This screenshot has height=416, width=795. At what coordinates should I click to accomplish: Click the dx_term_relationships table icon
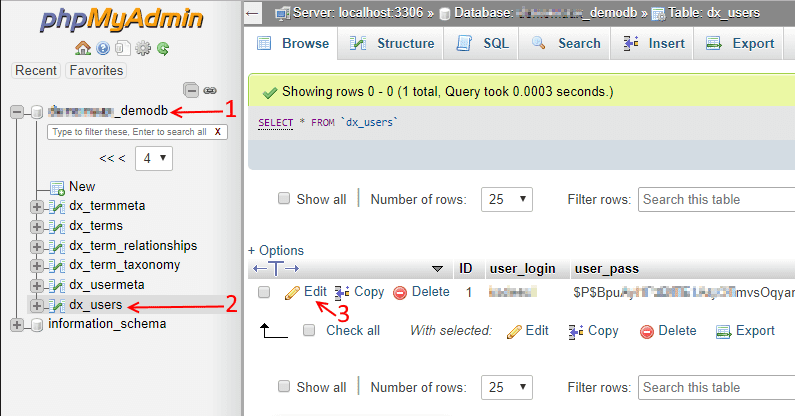[57, 246]
